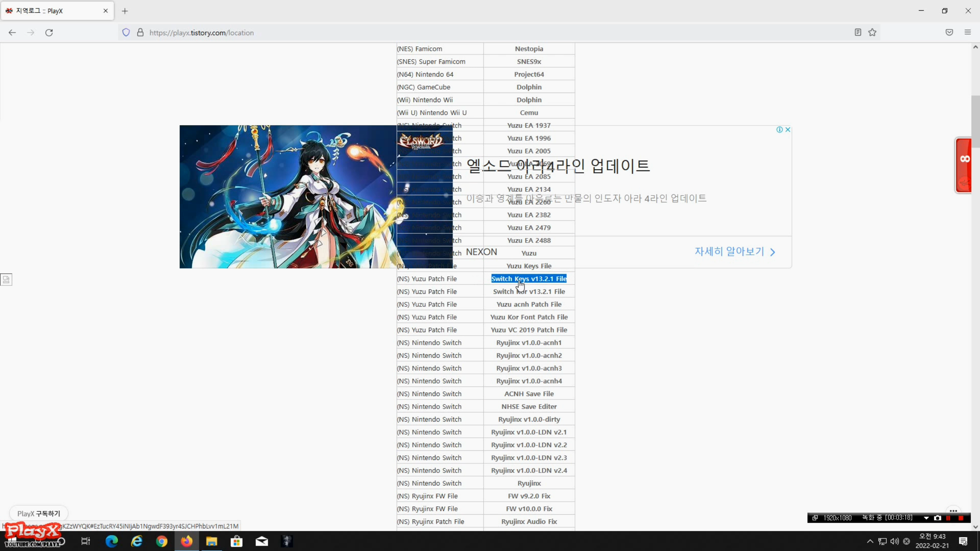
Task: Open the Switch Keys v13.2.1 File link
Action: [529, 279]
